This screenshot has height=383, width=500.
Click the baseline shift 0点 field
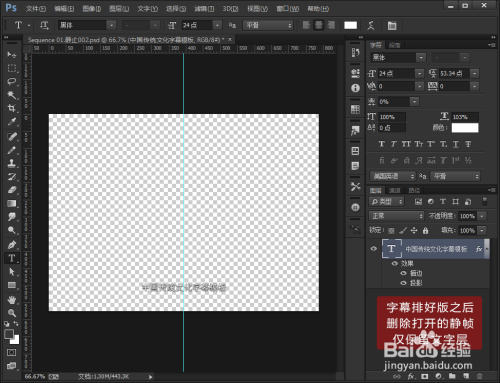[392, 128]
